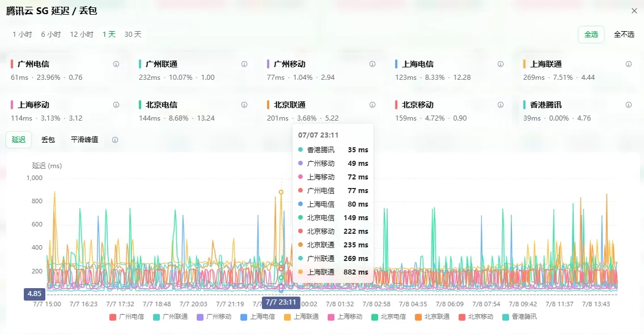Click the 7/8 13:43 x-axis label

pyautogui.click(x=596, y=304)
